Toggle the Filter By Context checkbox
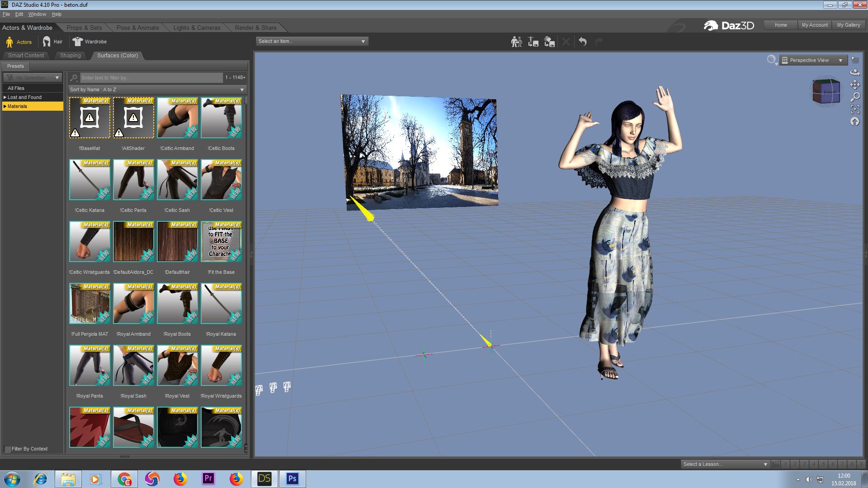Screen dimensions: 868x488 pos(8,449)
